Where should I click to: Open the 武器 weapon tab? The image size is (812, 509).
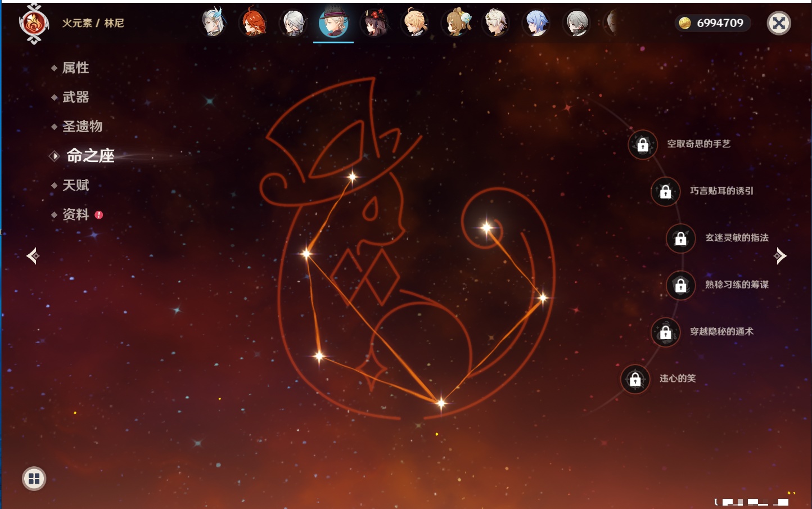pyautogui.click(x=75, y=97)
